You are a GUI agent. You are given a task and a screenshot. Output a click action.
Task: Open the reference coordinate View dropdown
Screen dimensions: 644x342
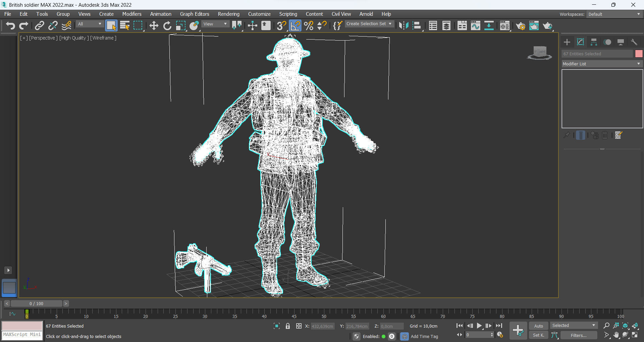coord(215,24)
